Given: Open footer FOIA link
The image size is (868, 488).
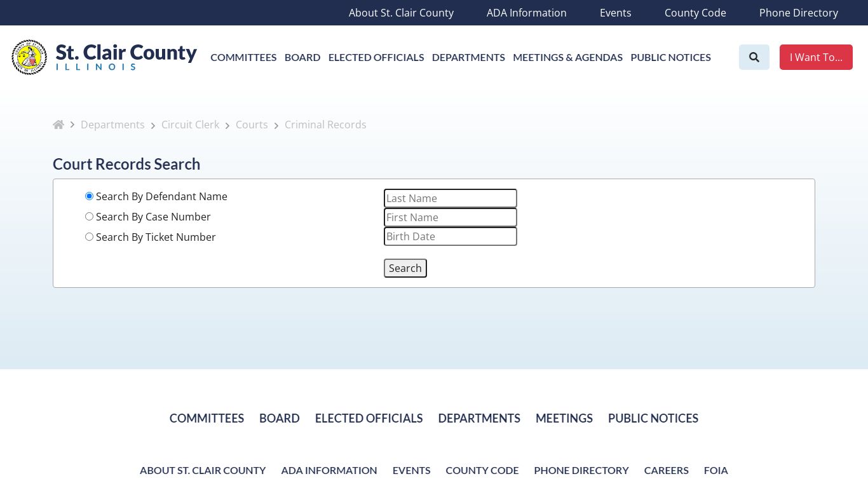Looking at the screenshot, I should (716, 470).
